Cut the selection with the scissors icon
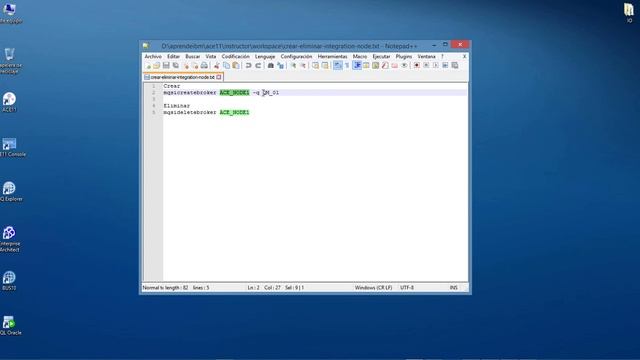Screen dimensions: 640x360 tap(217, 66)
